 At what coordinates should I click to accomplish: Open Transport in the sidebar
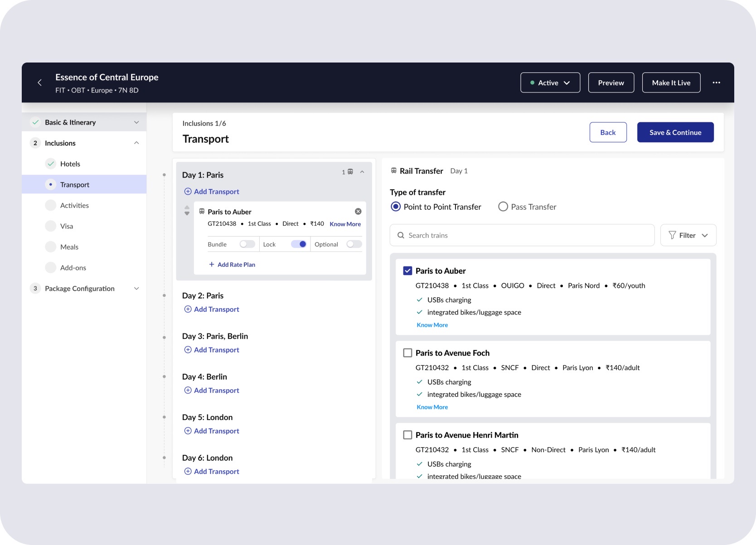click(84, 184)
